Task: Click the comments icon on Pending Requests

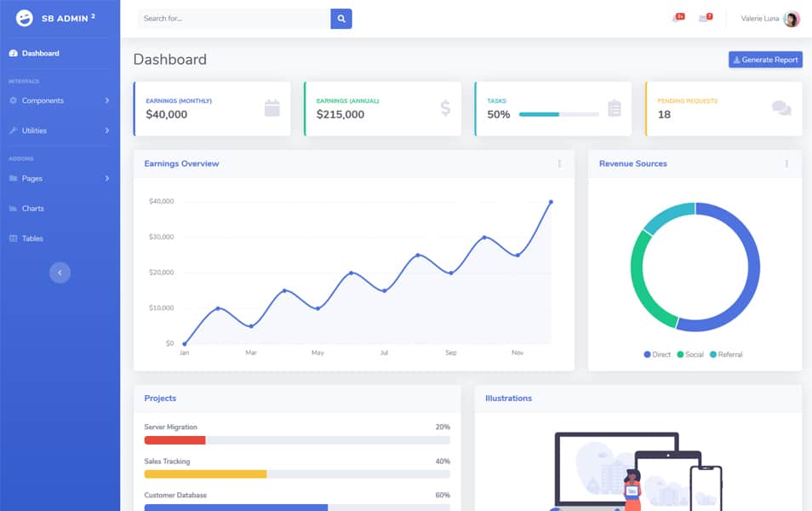Action: pyautogui.click(x=781, y=108)
